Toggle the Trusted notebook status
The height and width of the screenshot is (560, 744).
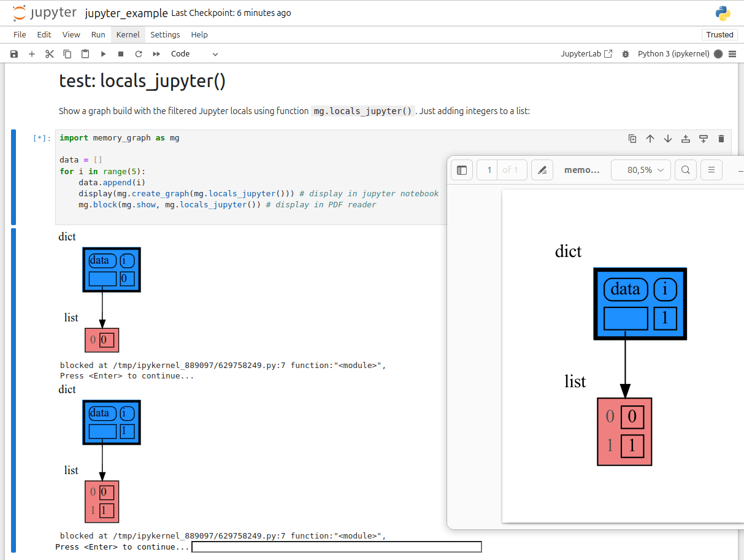click(x=719, y=34)
